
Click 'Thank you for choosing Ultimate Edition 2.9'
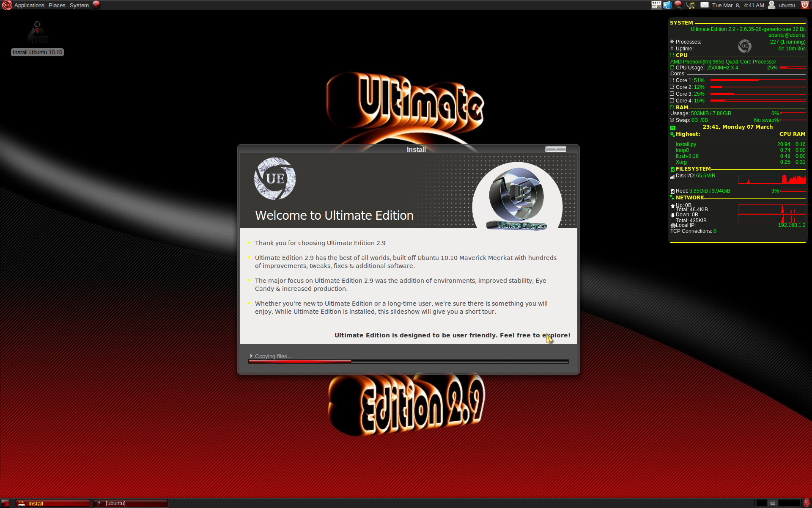pyautogui.click(x=320, y=243)
